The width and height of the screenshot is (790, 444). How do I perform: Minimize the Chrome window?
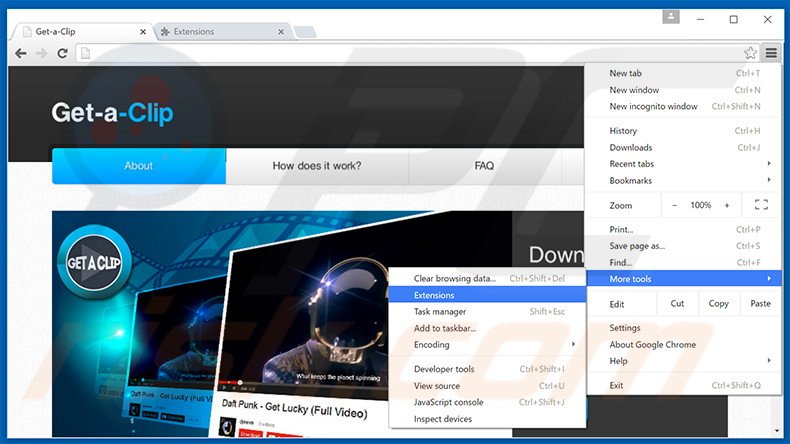700,19
